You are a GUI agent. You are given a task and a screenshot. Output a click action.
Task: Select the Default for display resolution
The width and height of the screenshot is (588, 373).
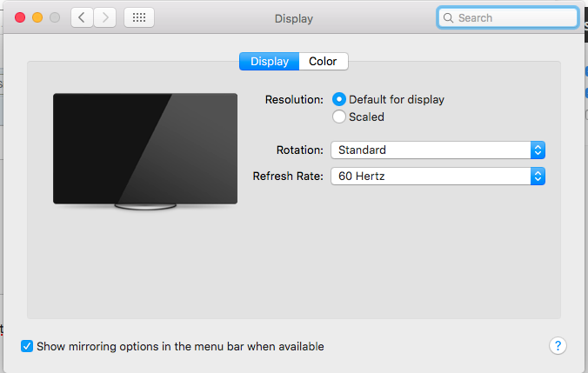[x=339, y=99]
